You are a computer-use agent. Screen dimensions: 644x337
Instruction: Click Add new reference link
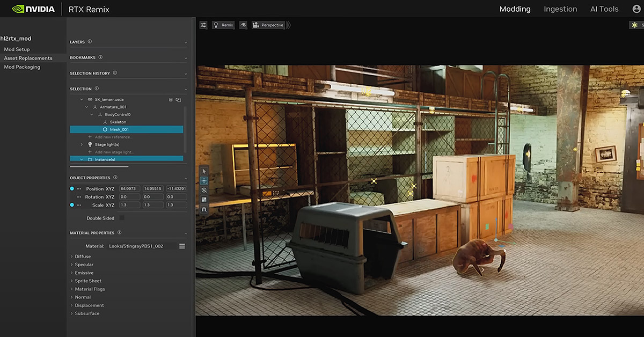113,137
